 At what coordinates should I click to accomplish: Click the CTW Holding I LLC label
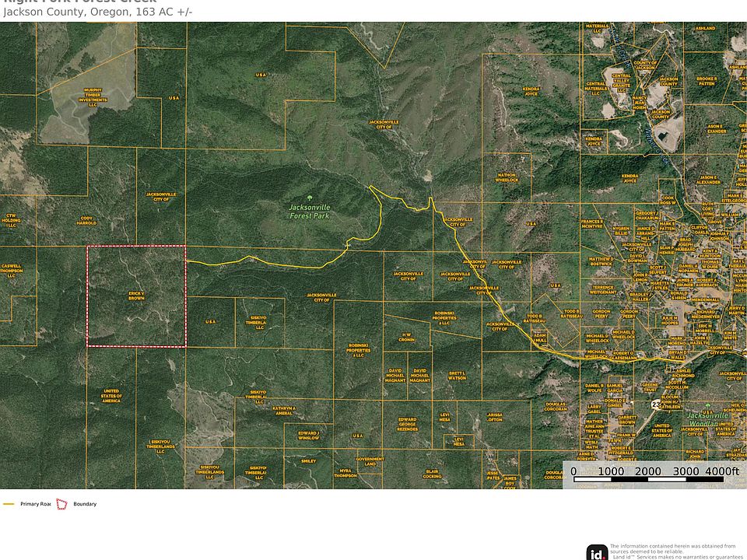(x=10, y=220)
